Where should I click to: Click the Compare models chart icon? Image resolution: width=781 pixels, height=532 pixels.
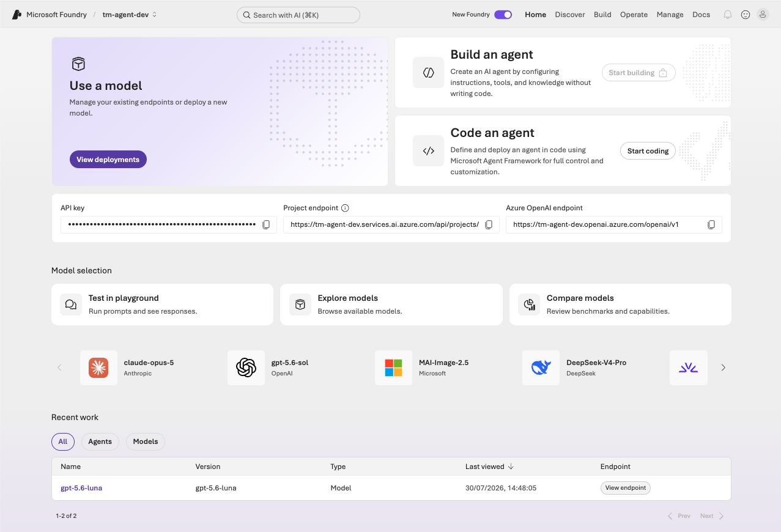pyautogui.click(x=529, y=305)
